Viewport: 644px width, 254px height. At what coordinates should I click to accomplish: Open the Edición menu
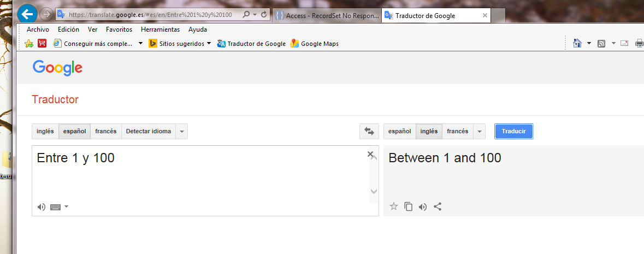[x=69, y=29]
